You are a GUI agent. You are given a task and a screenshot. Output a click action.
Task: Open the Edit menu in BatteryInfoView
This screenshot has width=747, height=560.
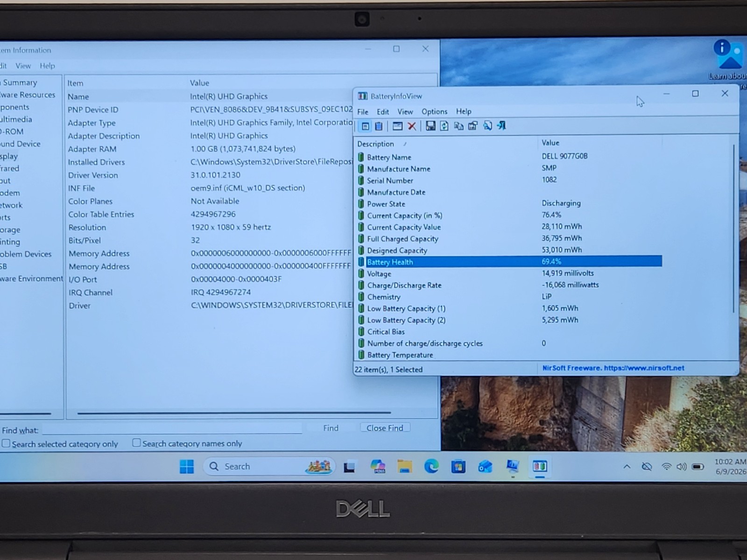[383, 112]
